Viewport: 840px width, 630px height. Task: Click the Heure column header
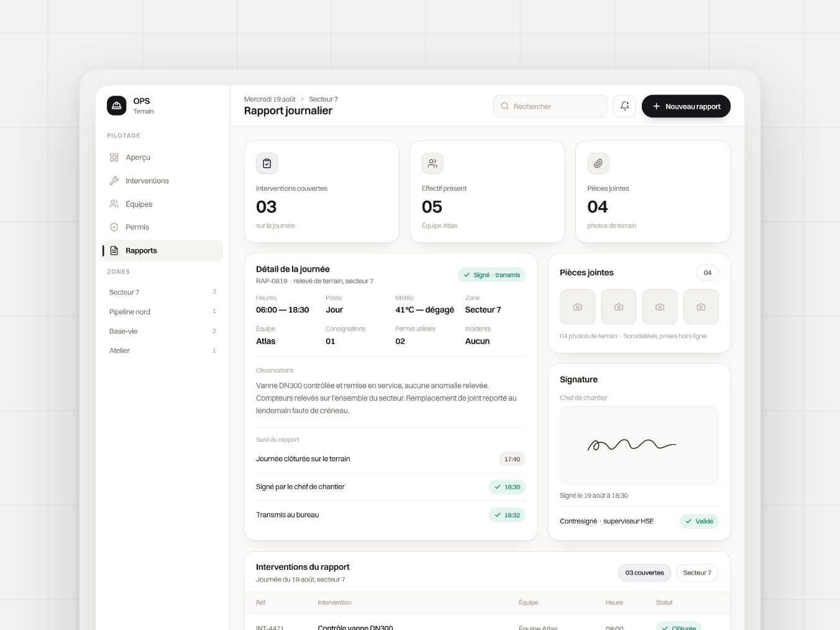point(614,603)
